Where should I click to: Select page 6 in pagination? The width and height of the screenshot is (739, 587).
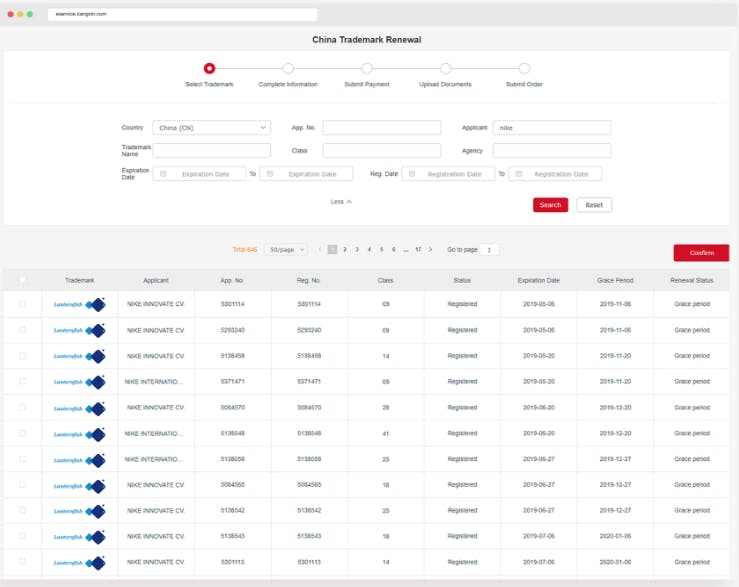tap(394, 249)
